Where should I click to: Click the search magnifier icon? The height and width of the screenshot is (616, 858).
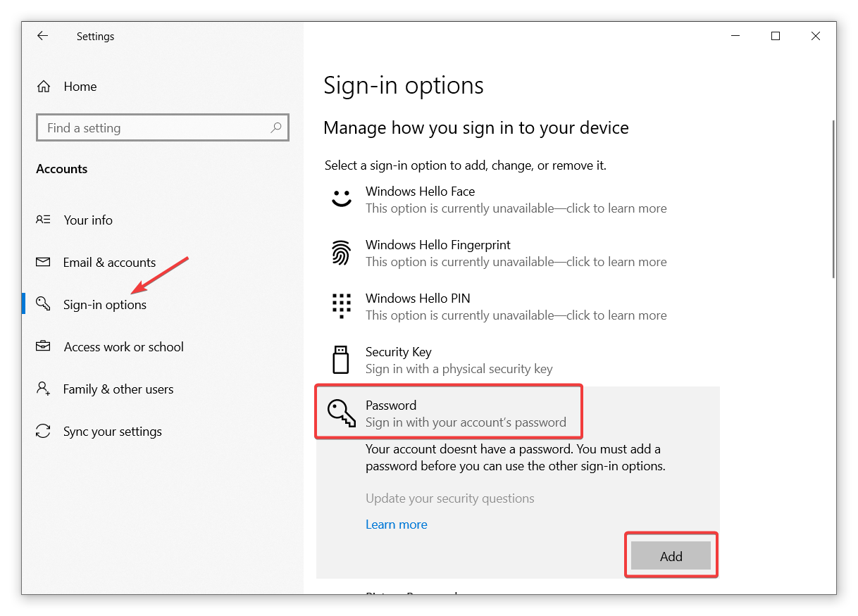pyautogui.click(x=275, y=127)
